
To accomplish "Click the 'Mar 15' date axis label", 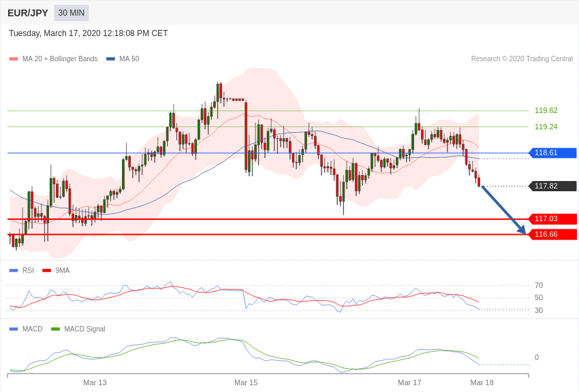I will (x=246, y=382).
